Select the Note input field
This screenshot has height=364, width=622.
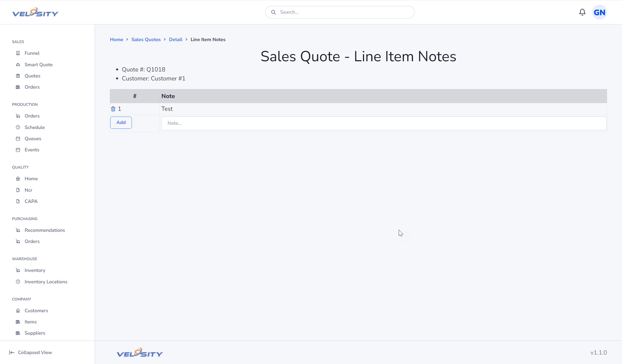(384, 123)
